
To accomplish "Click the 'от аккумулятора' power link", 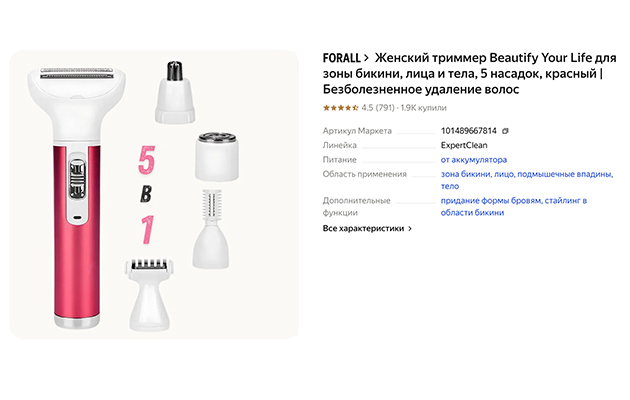I will (473, 159).
